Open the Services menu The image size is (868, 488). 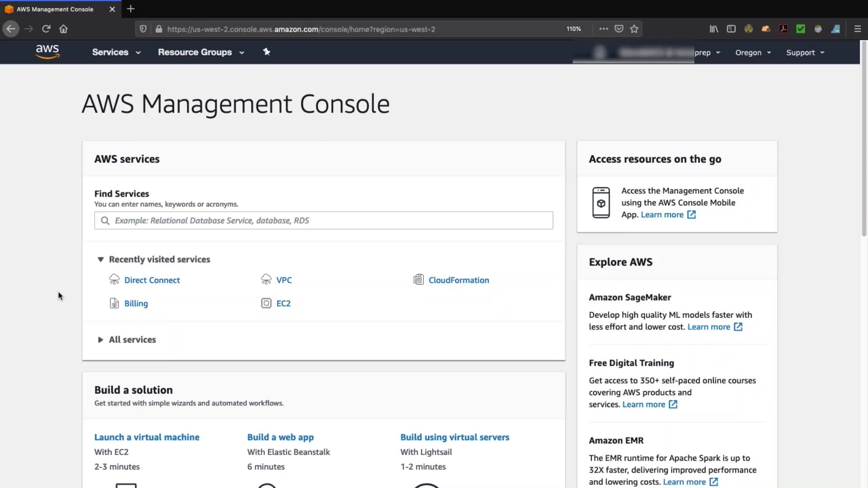[116, 52]
